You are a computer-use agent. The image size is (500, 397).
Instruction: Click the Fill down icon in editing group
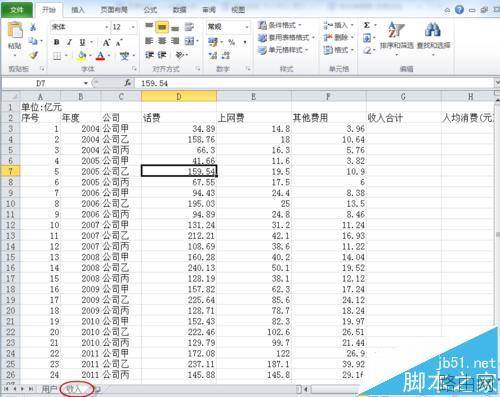(367, 38)
